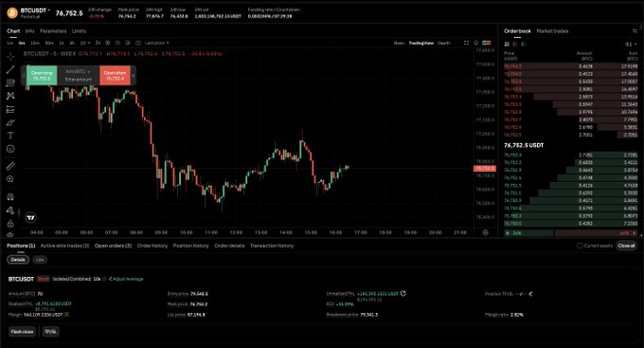Switch chart to Depth view
The height and width of the screenshot is (348, 644).
click(x=443, y=43)
